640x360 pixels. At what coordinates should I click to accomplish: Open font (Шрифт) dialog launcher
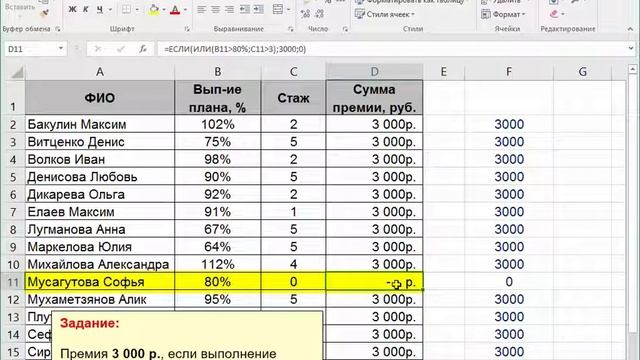click(187, 29)
